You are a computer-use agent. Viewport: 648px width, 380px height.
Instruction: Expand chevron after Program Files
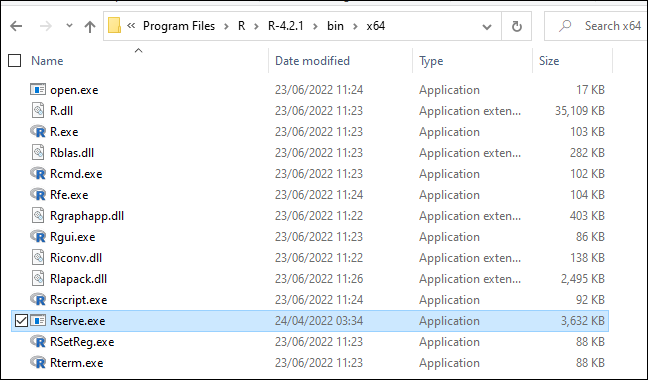pos(226,26)
